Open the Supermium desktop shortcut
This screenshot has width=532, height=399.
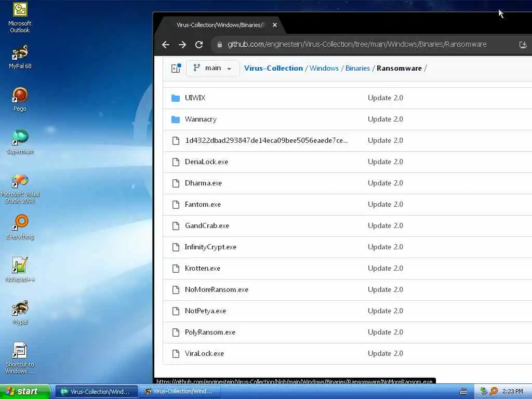20,142
